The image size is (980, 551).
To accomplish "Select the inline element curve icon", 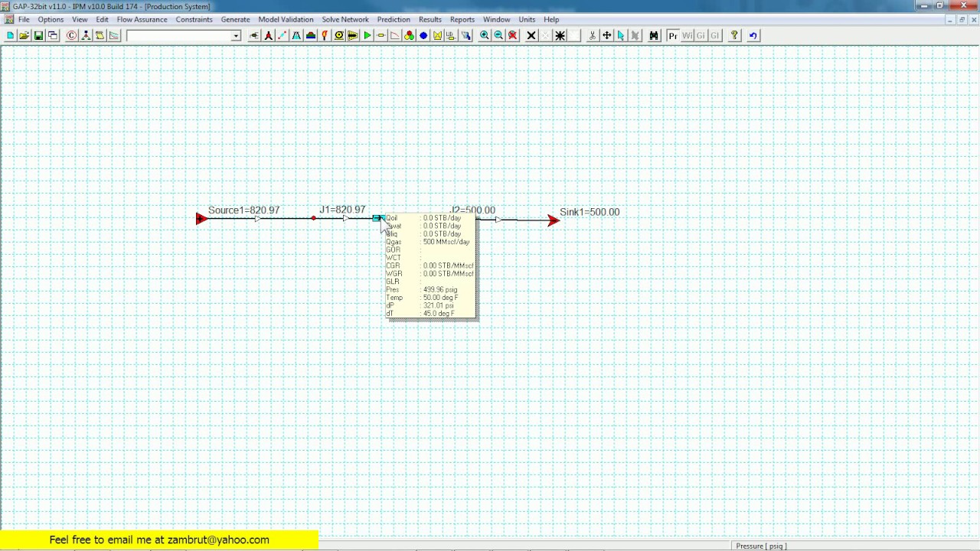I will point(396,35).
